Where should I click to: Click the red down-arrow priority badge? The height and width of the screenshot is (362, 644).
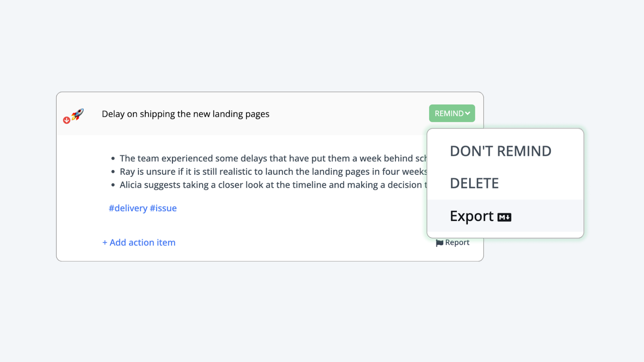67,120
